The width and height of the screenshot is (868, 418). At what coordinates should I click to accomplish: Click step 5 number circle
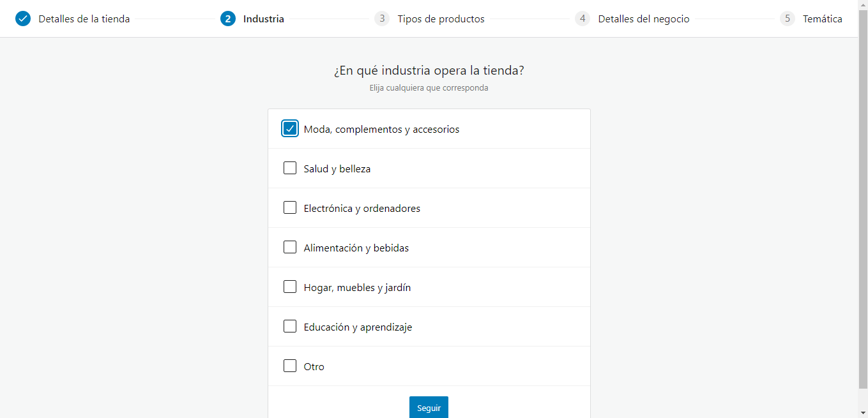coord(787,19)
